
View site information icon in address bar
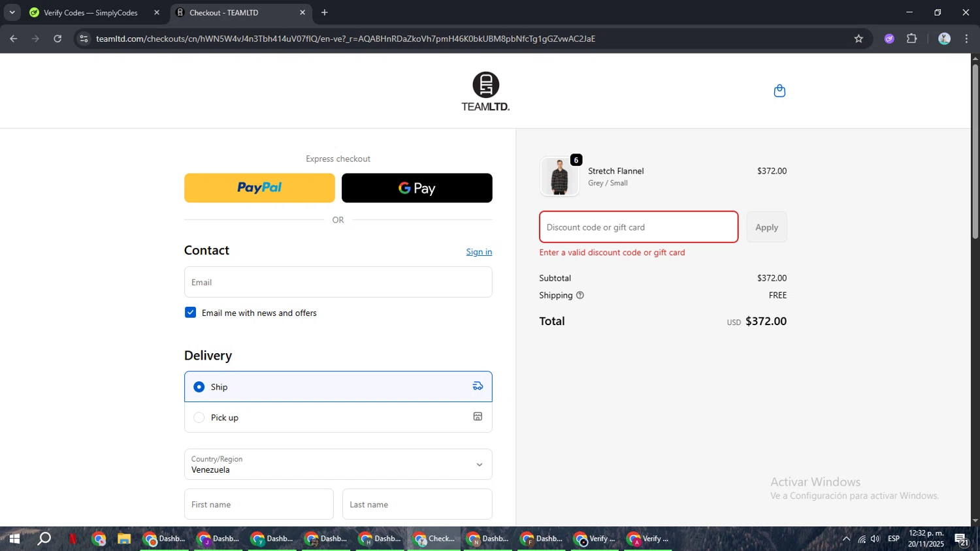coord(83,39)
